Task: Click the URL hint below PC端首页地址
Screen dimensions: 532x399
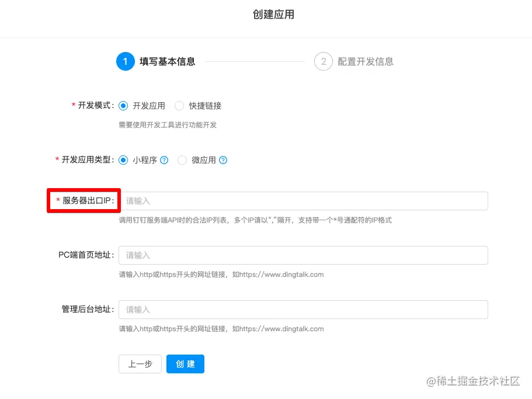Action: click(221, 275)
